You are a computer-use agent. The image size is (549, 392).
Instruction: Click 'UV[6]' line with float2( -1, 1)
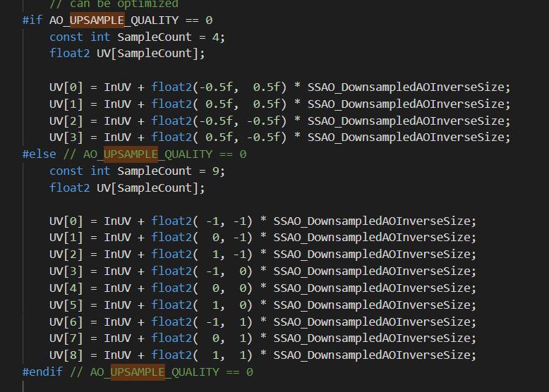point(263,321)
